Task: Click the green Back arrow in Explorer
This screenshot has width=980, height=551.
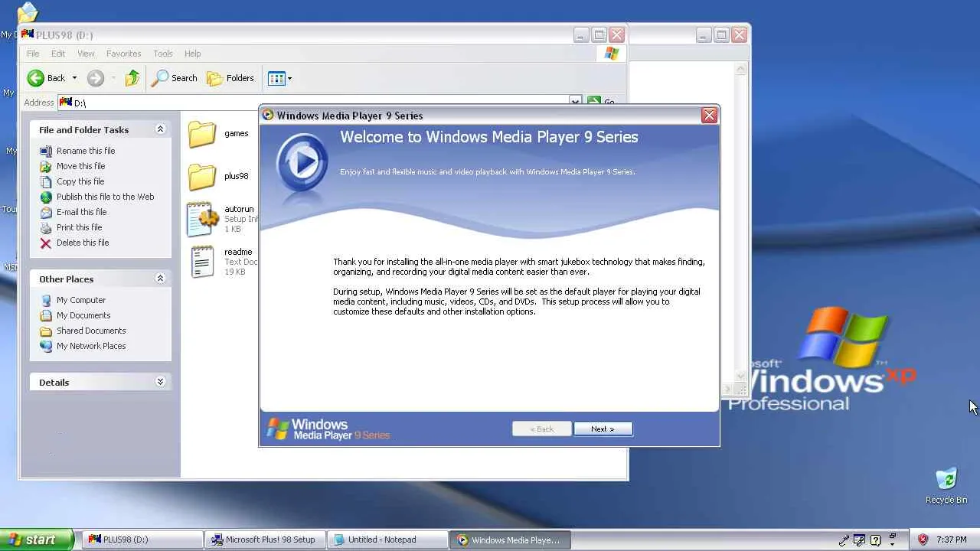Action: point(36,78)
